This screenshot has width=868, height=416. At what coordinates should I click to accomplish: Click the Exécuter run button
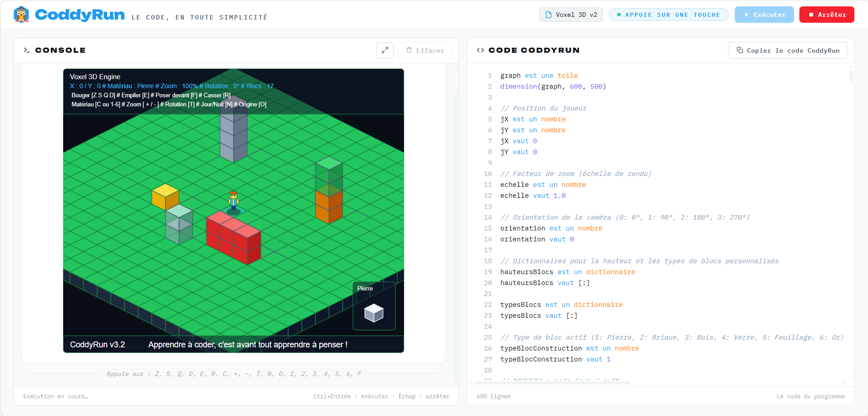tap(764, 15)
